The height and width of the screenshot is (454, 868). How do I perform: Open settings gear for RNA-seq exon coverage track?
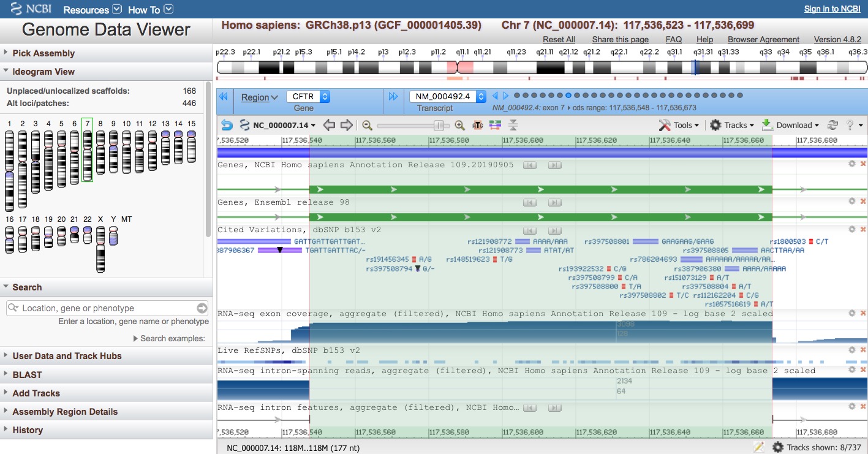pyautogui.click(x=851, y=312)
